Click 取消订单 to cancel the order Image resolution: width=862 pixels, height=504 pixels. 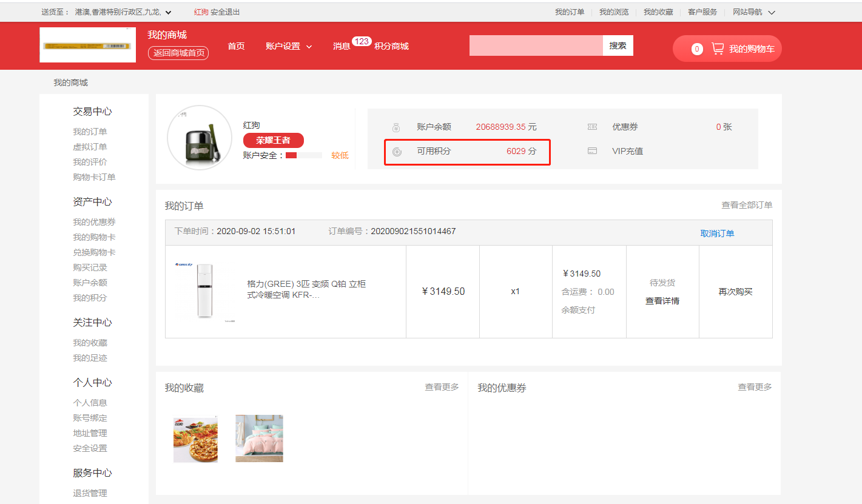click(717, 234)
